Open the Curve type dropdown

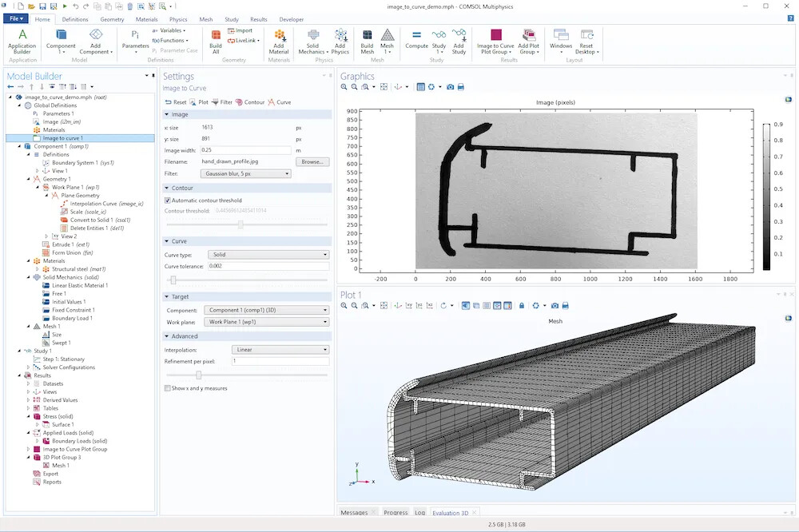click(x=268, y=255)
